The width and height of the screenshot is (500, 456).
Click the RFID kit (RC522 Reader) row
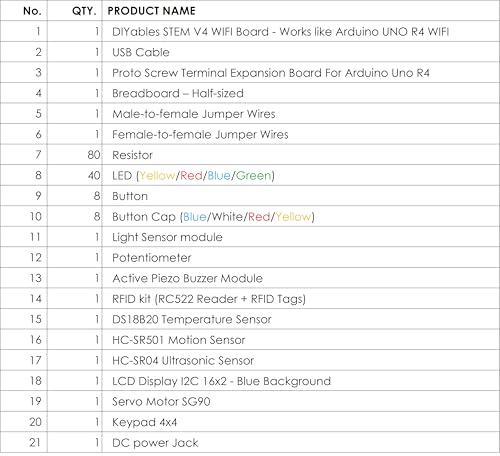[250, 299]
